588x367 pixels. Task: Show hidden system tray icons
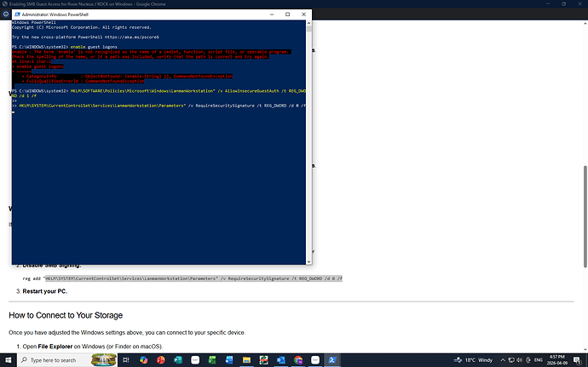[503, 360]
